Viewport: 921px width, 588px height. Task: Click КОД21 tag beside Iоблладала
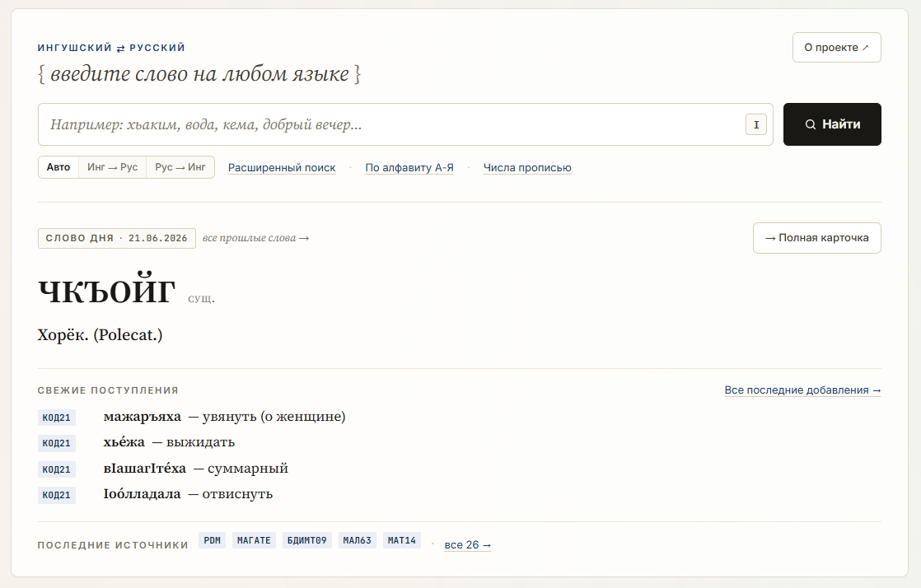click(x=56, y=495)
